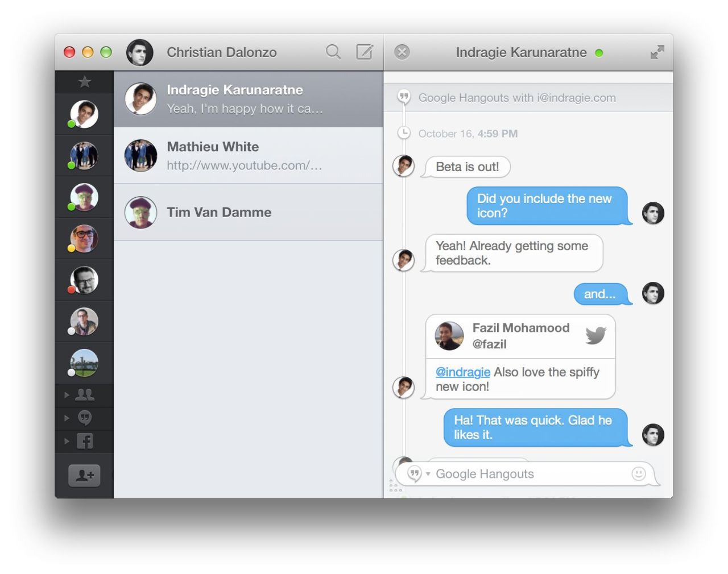Select the sidebar contact with green face avatar

[x=84, y=197]
